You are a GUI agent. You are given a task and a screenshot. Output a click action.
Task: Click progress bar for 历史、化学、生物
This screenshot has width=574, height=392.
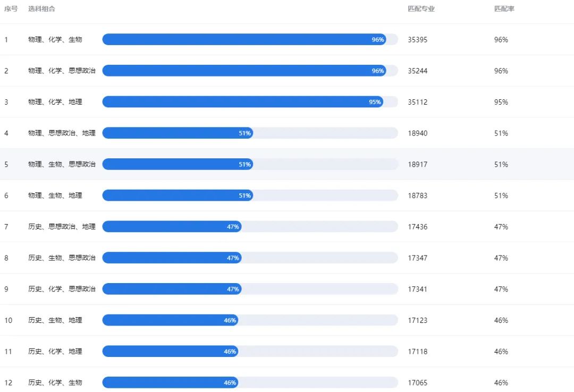pos(250,382)
